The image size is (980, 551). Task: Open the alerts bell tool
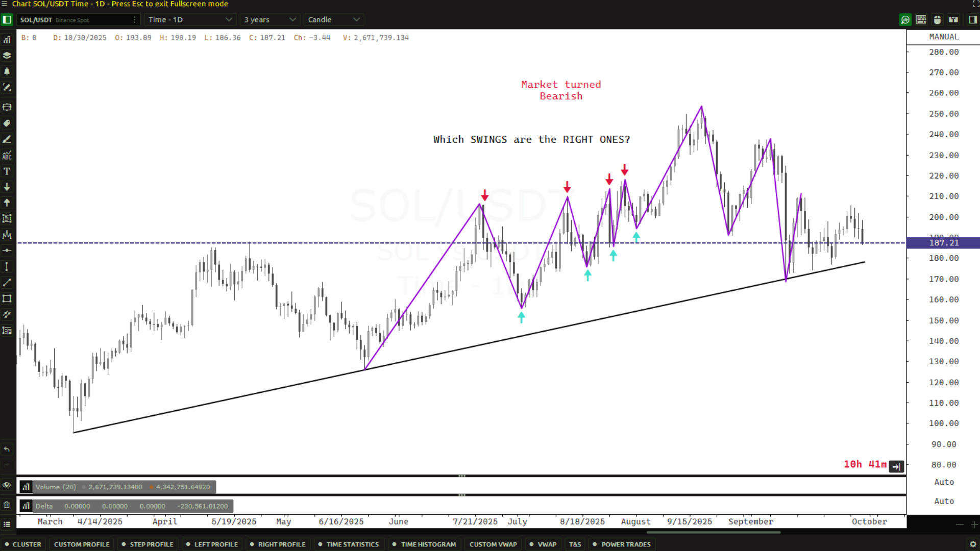7,71
